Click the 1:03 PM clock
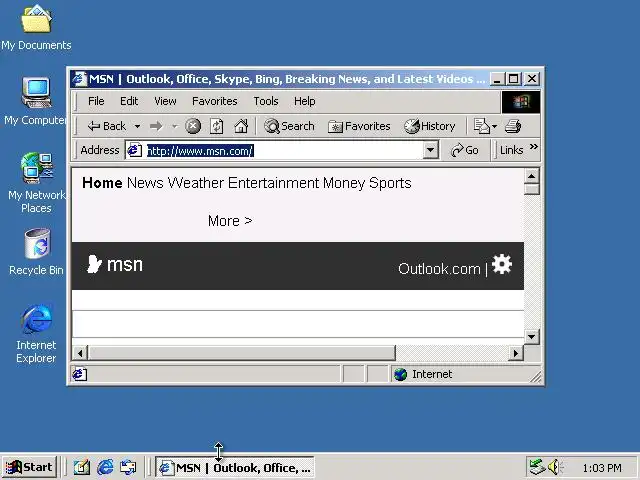 click(x=602, y=468)
